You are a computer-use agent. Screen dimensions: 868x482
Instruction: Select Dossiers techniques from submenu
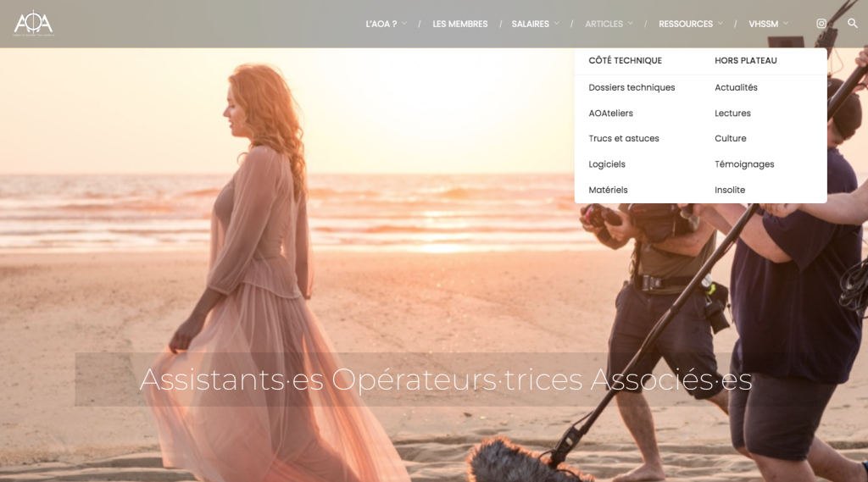click(632, 87)
